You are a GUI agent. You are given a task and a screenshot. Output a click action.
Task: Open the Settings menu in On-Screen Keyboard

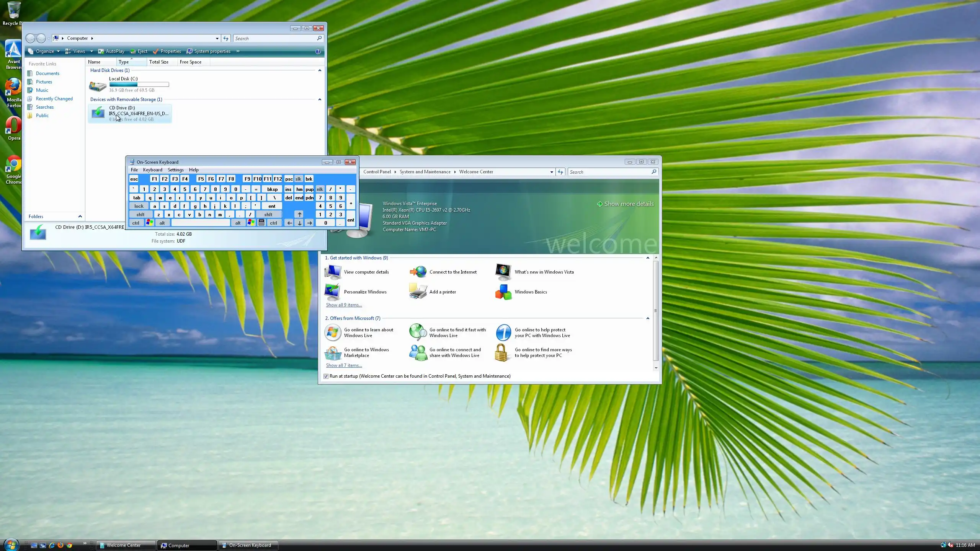pos(175,170)
